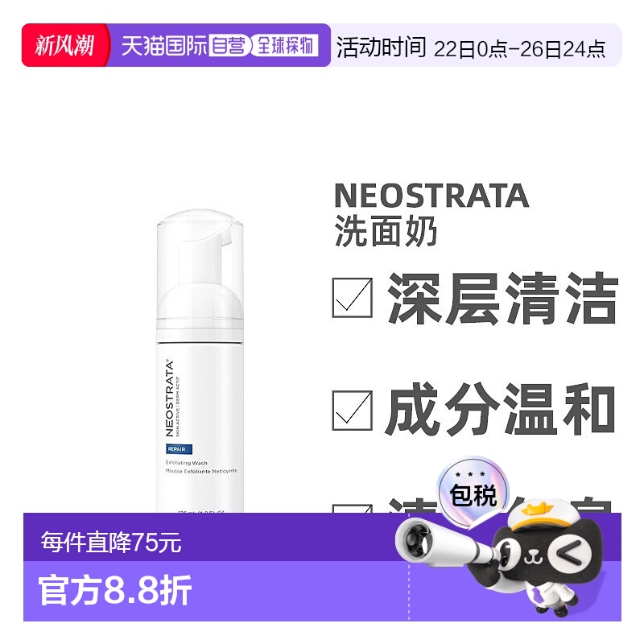Viewport: 644px width, 644px height.
Task: Click the blue REPAIR label on bottle
Action: 179,449
